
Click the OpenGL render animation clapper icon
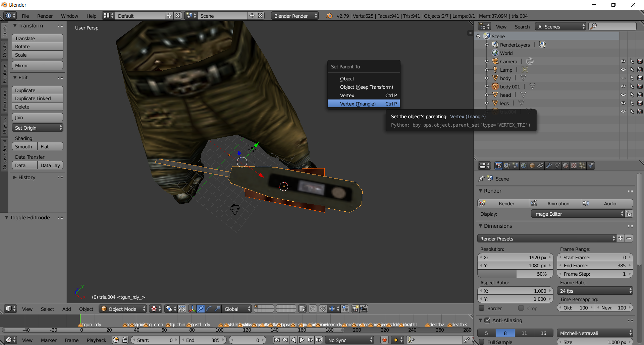click(x=364, y=309)
